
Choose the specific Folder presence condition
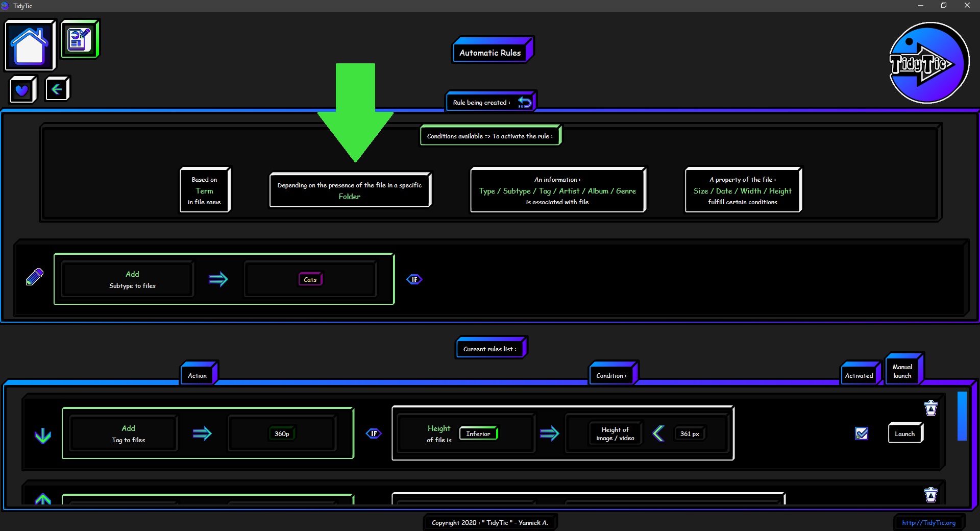coord(350,190)
